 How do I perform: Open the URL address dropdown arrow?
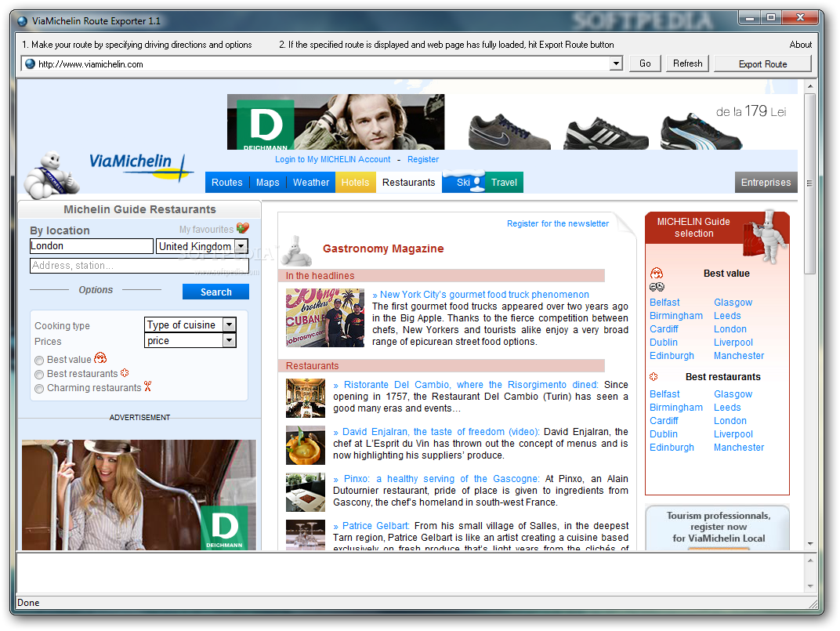pyautogui.click(x=616, y=63)
